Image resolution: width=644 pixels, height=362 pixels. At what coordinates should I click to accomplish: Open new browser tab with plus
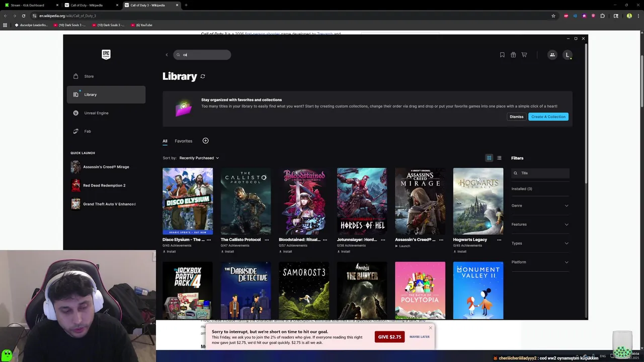point(186,5)
